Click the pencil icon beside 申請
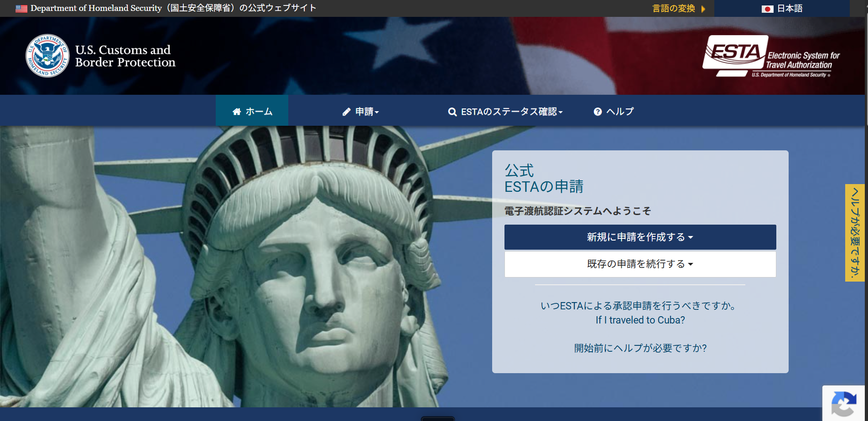868x421 pixels. (347, 112)
